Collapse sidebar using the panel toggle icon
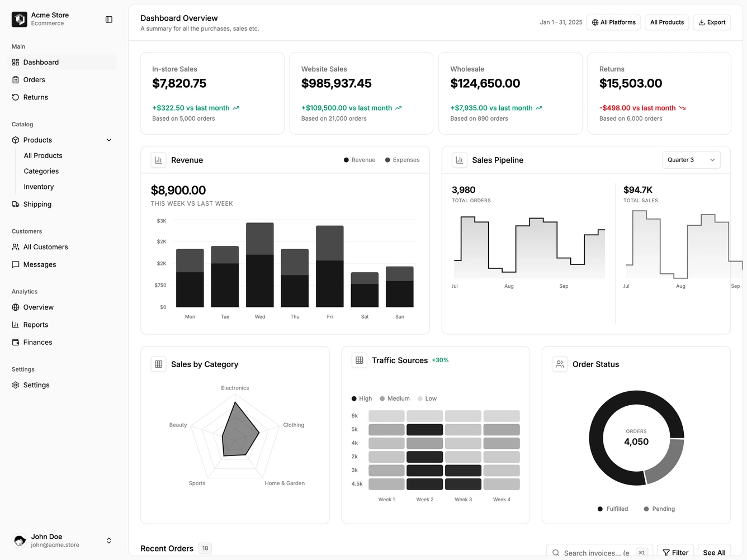The width and height of the screenshot is (747, 560). tap(109, 20)
